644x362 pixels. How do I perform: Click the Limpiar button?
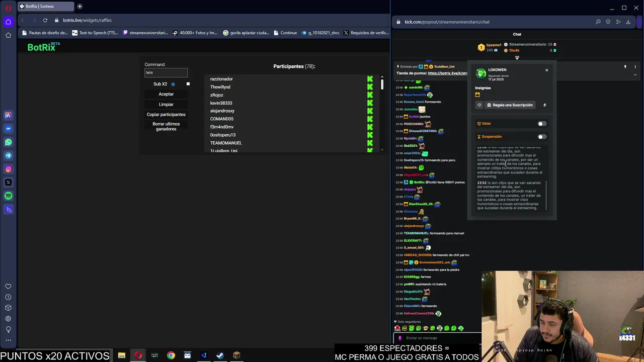pyautogui.click(x=166, y=105)
